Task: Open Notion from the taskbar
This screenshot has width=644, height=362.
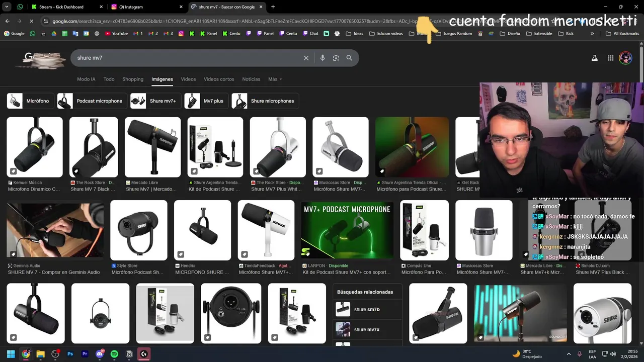Action: [129, 354]
